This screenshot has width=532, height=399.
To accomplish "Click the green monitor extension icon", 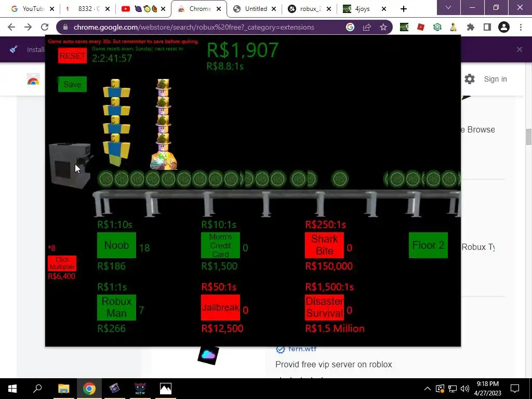I will click(x=404, y=27).
